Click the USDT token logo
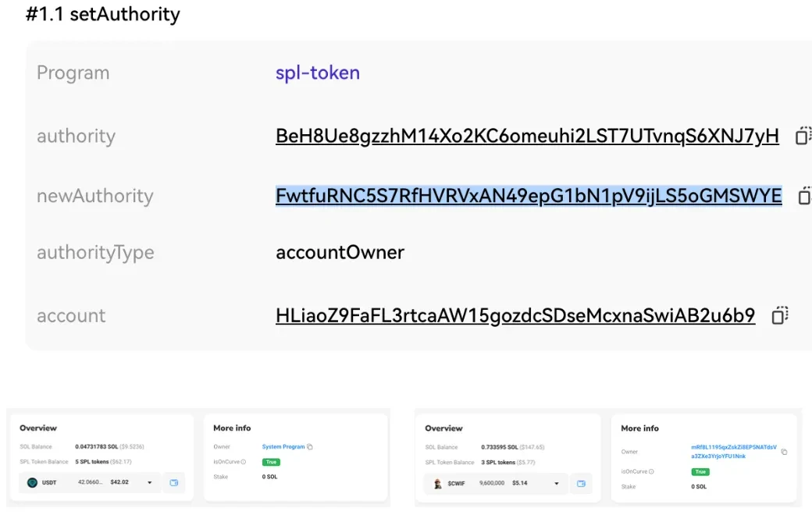This screenshot has height=515, width=812. coord(32,483)
